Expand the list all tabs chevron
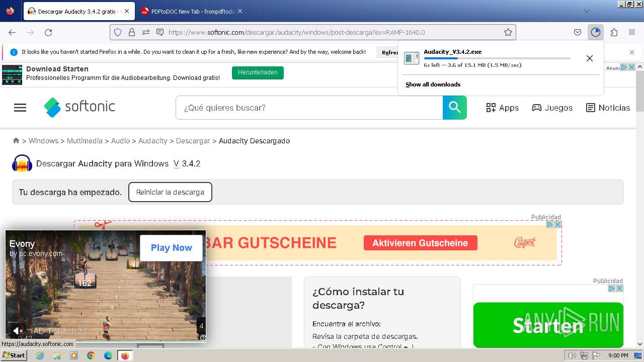Image resolution: width=644 pixels, height=362 pixels. pyautogui.click(x=587, y=11)
